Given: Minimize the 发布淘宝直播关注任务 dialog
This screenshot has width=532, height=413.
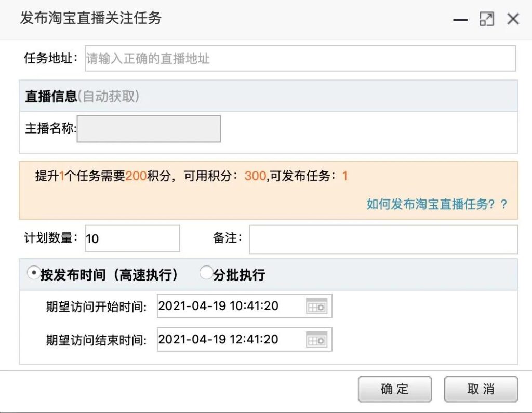Looking at the screenshot, I should 460,20.
